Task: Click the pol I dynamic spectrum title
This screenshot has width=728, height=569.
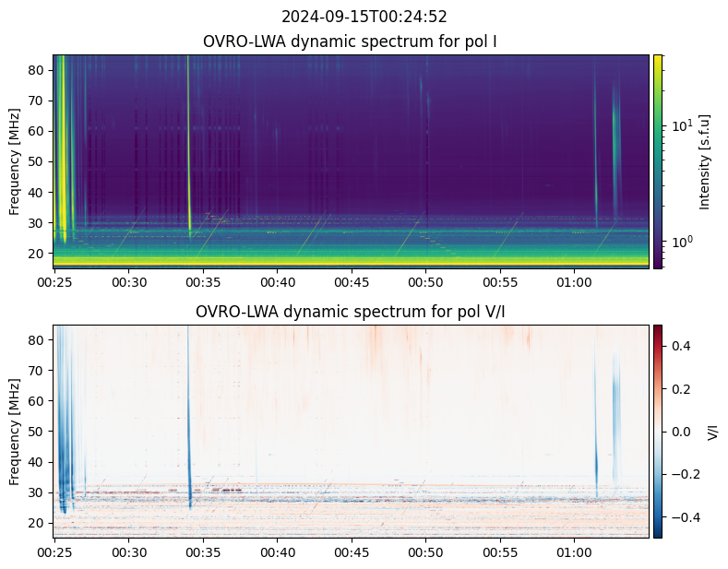Action: point(350,41)
